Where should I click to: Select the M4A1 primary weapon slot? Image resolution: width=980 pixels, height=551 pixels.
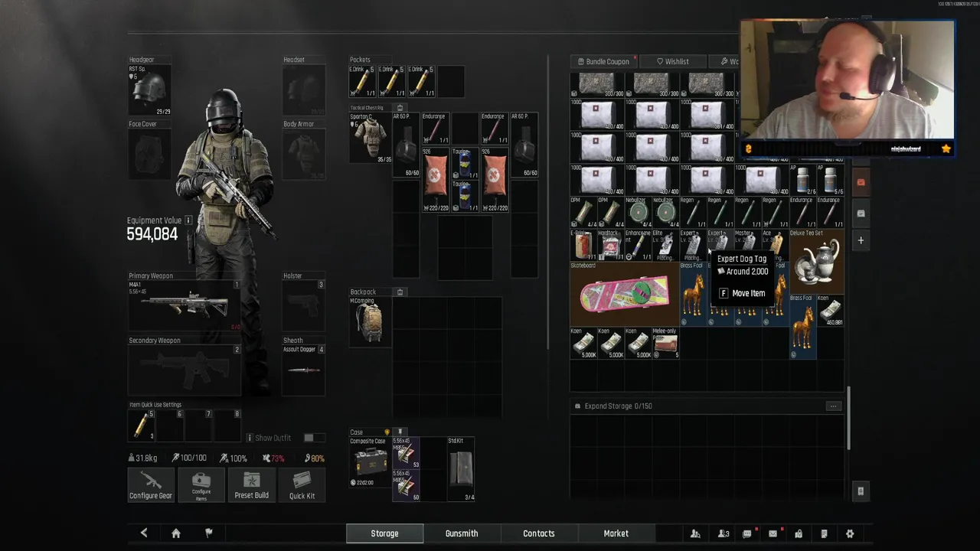(185, 306)
